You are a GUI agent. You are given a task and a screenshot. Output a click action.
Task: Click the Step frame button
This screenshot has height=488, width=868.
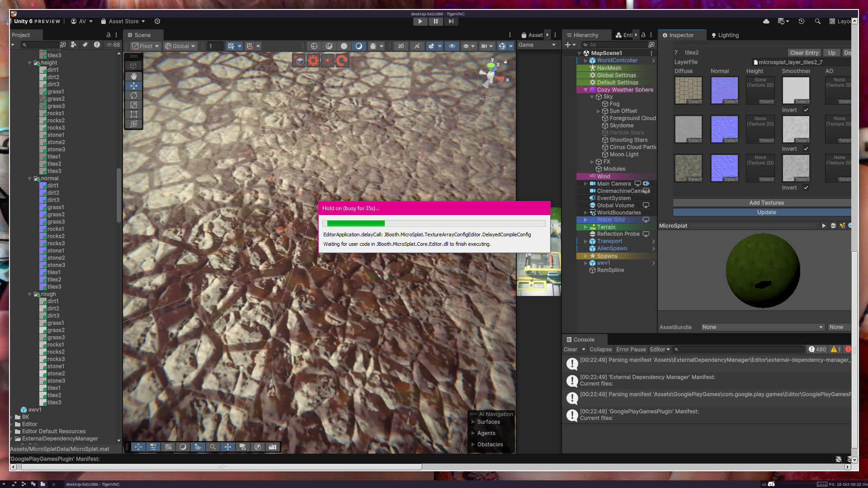[451, 21]
